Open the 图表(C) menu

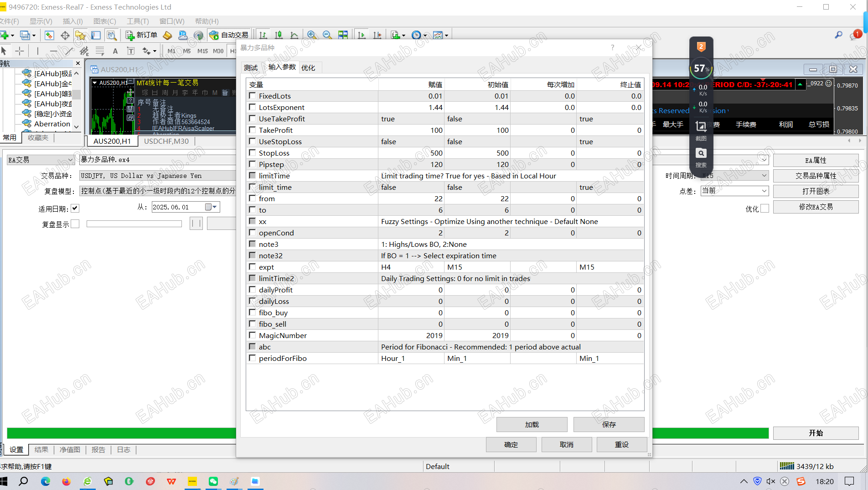[x=105, y=21]
